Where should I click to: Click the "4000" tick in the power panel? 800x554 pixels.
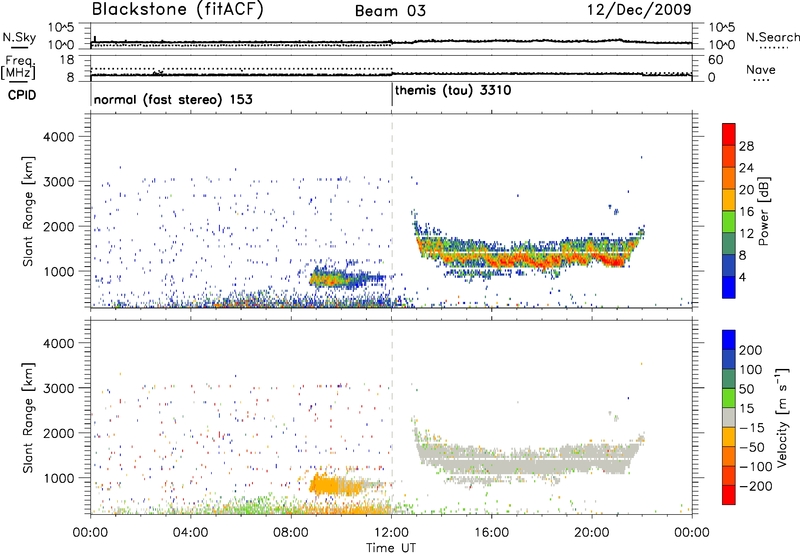pyautogui.click(x=58, y=137)
